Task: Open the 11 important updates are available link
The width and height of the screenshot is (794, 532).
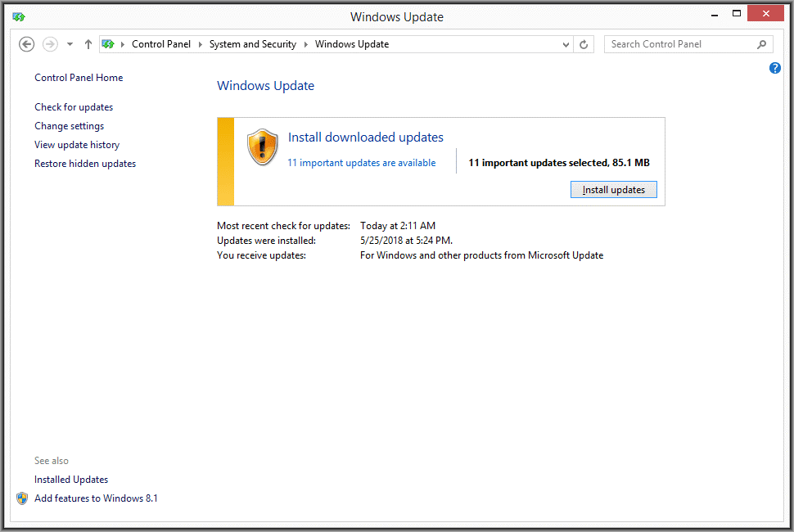Action: [x=362, y=163]
